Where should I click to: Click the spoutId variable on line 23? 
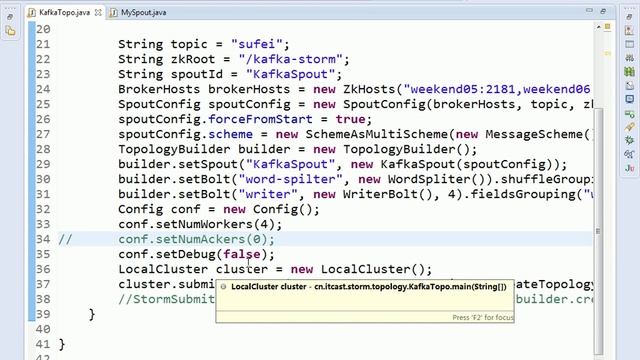click(197, 74)
